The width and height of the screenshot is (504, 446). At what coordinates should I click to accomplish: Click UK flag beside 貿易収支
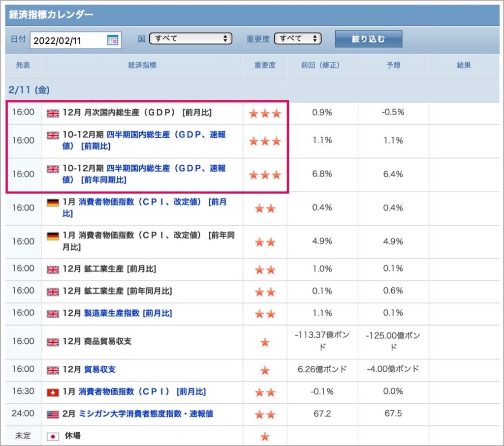tap(53, 370)
